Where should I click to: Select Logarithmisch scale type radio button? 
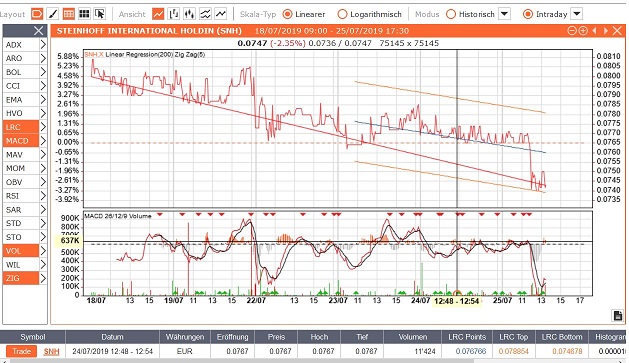(x=342, y=14)
